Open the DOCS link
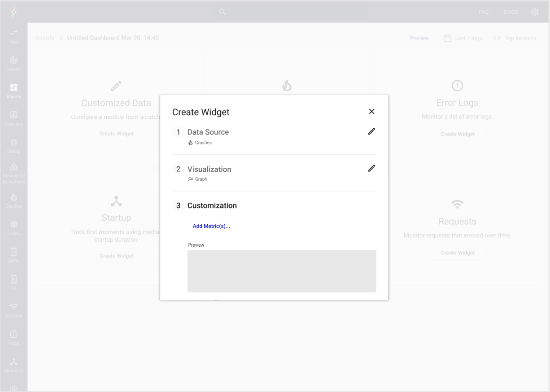The width and height of the screenshot is (550, 392). [511, 12]
